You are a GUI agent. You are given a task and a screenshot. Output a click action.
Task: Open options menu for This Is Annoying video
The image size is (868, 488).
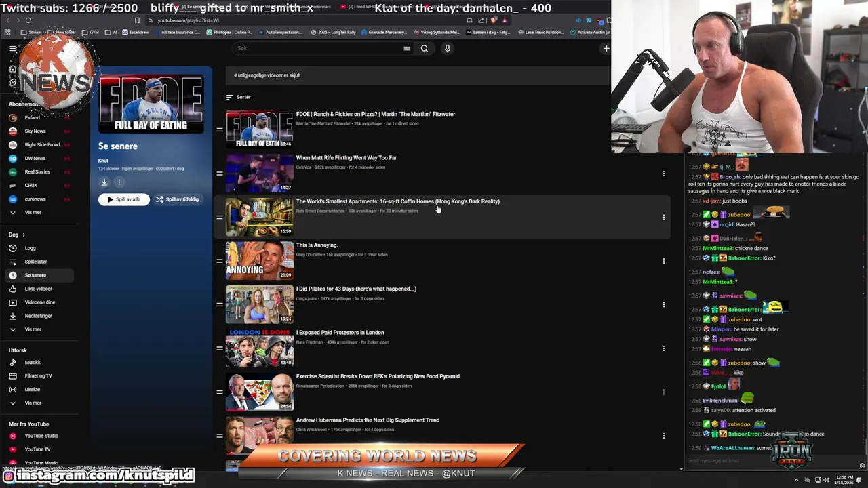pos(664,261)
